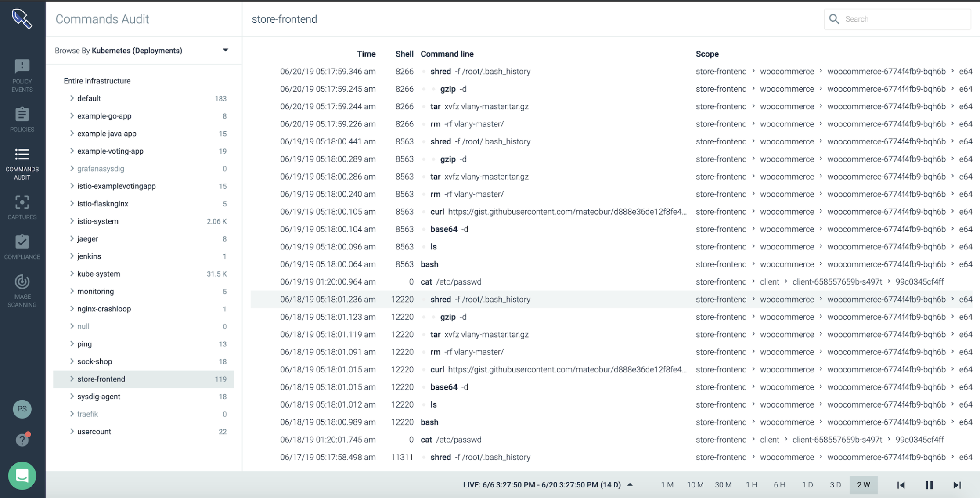The width and height of the screenshot is (980, 498).
Task: Click client-658557659b-s497t scope in 06/18 row
Action: (x=837, y=440)
